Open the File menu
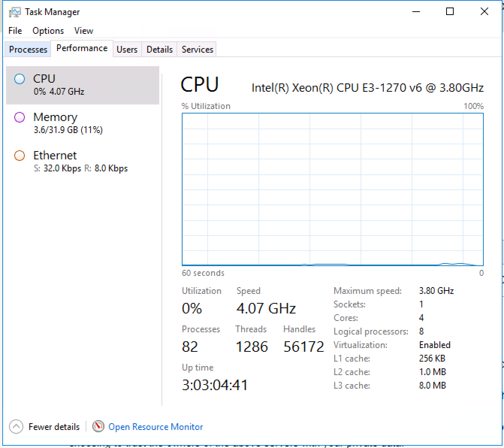Screen dimensions: 504x448 [x=15, y=31]
